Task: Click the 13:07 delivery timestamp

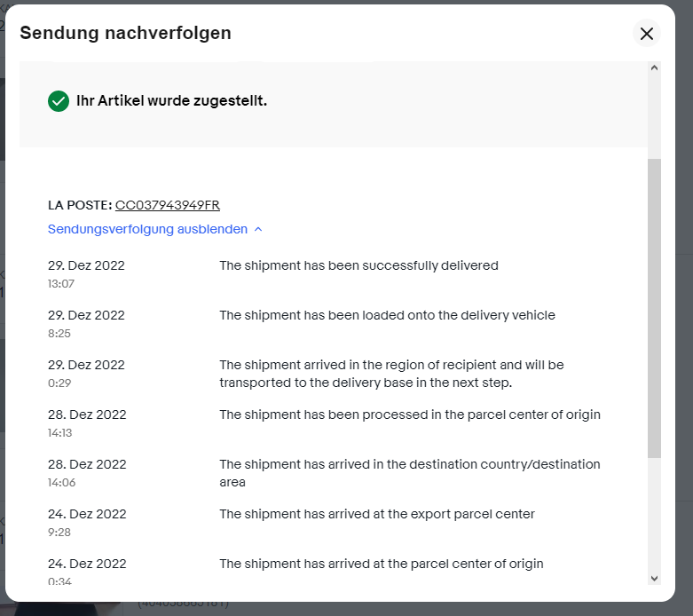Action: tap(61, 284)
